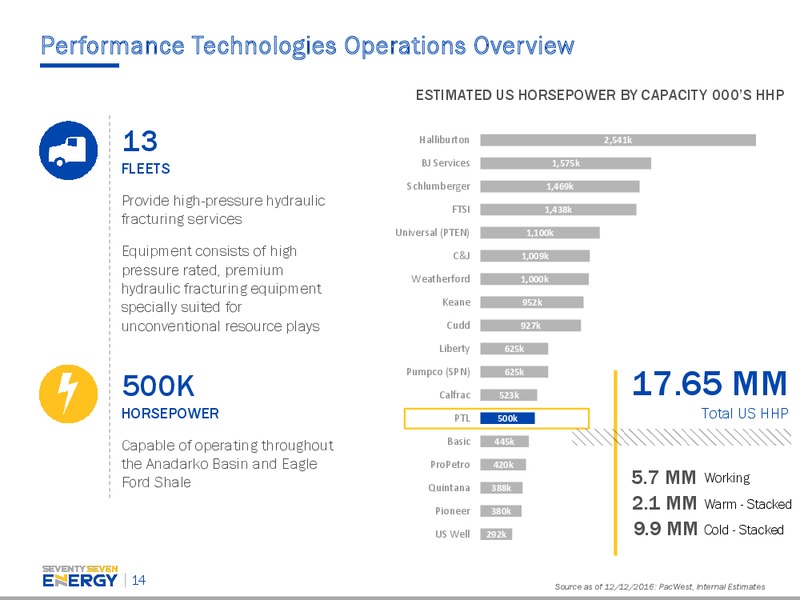Select the Halliburton 2,541k bar
Viewport: 800px width, 600px height.
pyautogui.click(x=618, y=140)
